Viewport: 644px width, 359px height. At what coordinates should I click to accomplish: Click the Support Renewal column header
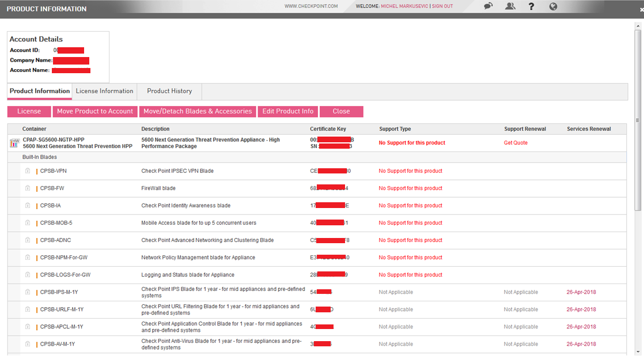pyautogui.click(x=525, y=129)
